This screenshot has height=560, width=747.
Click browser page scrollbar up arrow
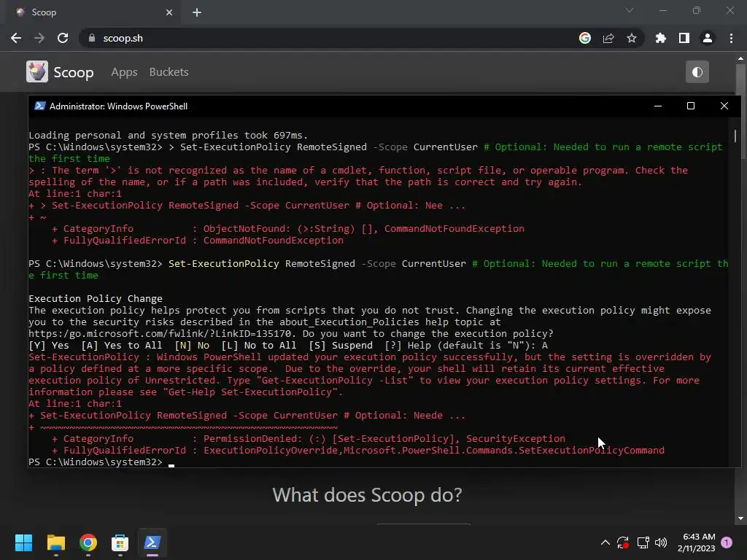[x=740, y=58]
